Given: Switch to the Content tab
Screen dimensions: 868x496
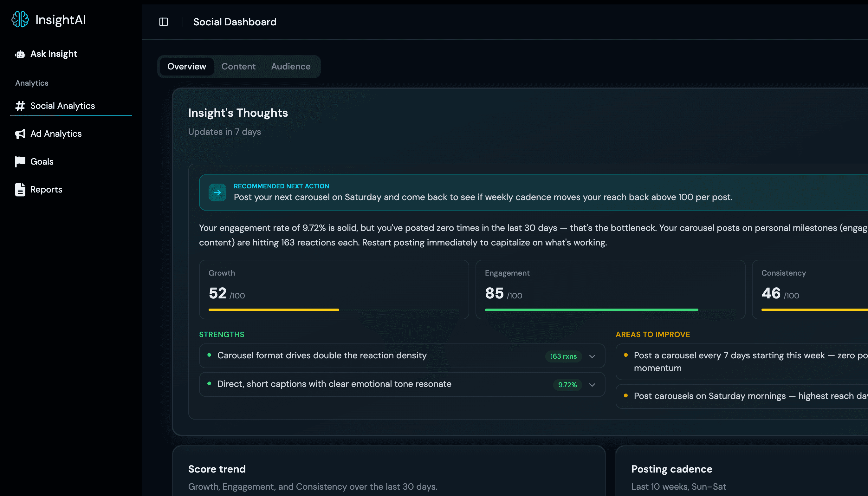Looking at the screenshot, I should coord(238,66).
